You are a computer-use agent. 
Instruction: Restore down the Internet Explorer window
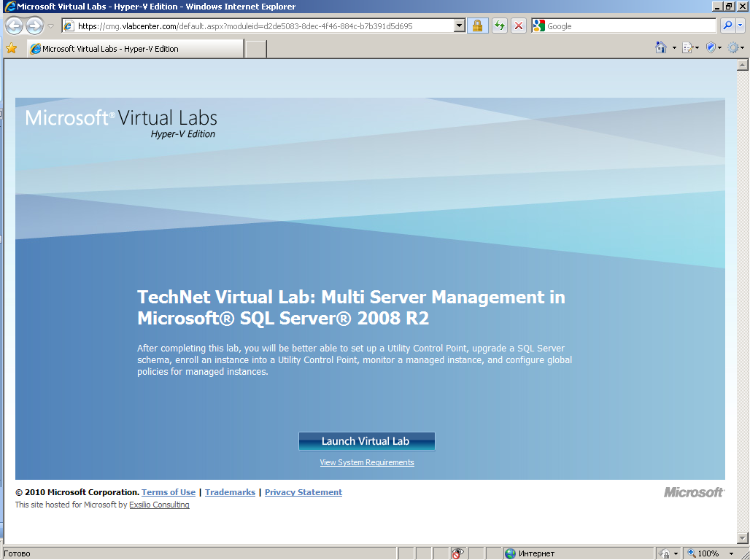tap(729, 7)
